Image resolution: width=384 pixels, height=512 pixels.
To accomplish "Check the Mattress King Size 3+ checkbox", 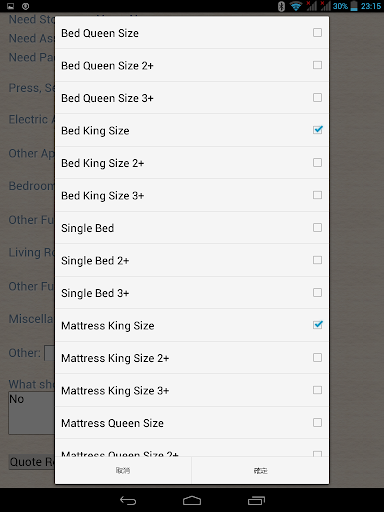I will [317, 390].
